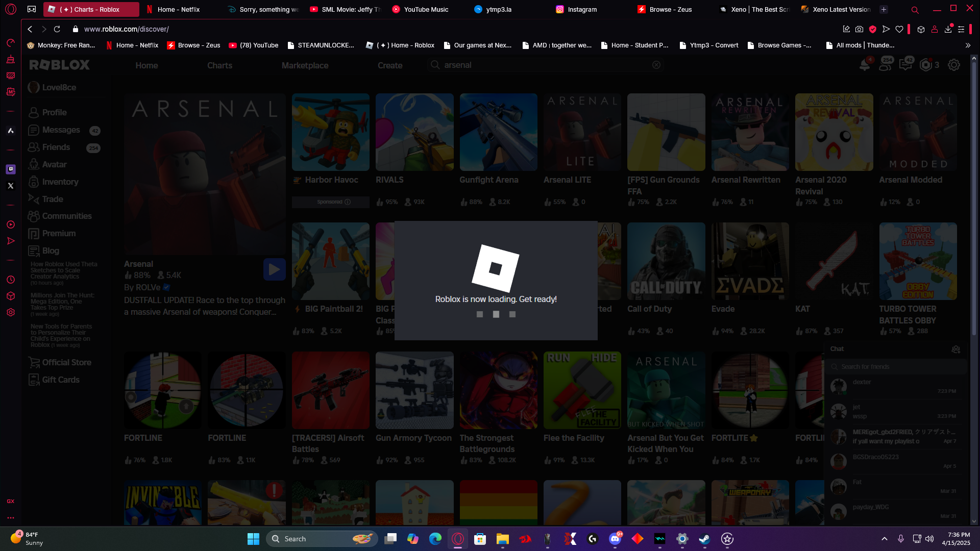The width and height of the screenshot is (980, 551).
Task: Open Opera snapshot camera icon
Action: coord(860,29)
